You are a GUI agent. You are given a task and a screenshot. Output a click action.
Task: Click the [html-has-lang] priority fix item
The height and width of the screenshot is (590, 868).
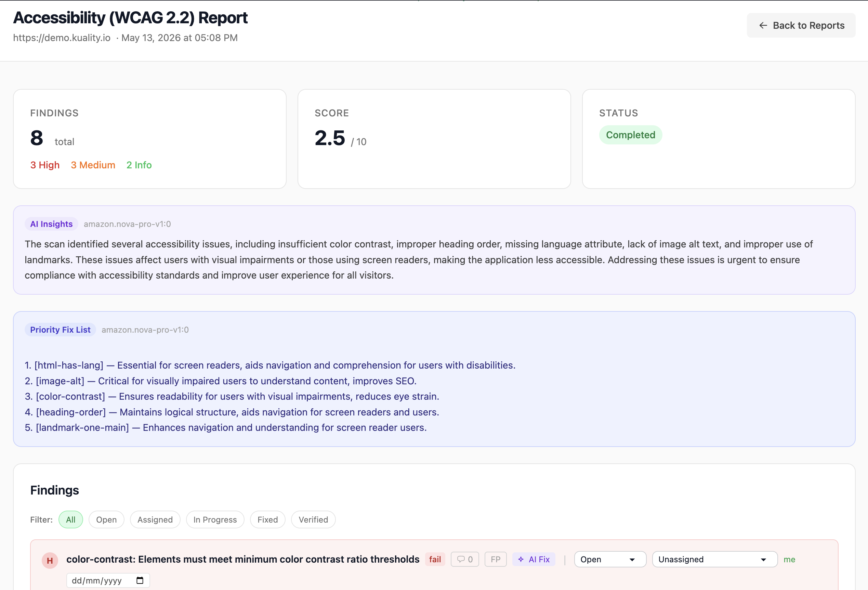pos(270,365)
